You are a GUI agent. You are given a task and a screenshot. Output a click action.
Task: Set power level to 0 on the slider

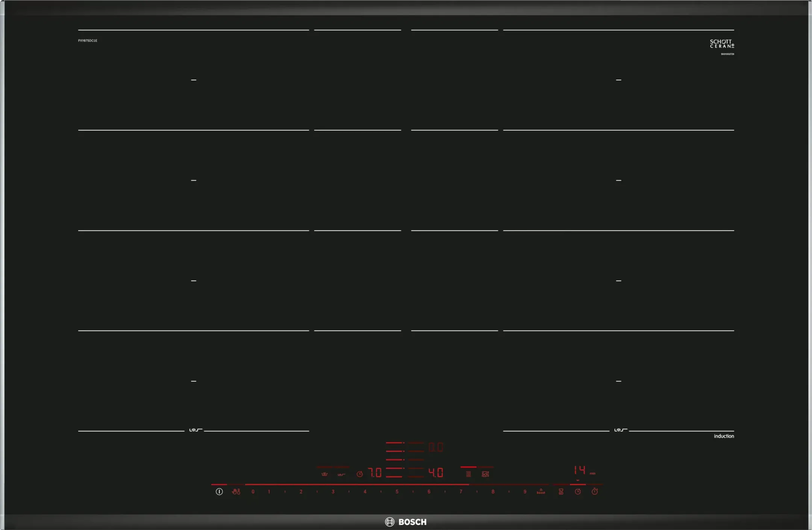pos(253,491)
